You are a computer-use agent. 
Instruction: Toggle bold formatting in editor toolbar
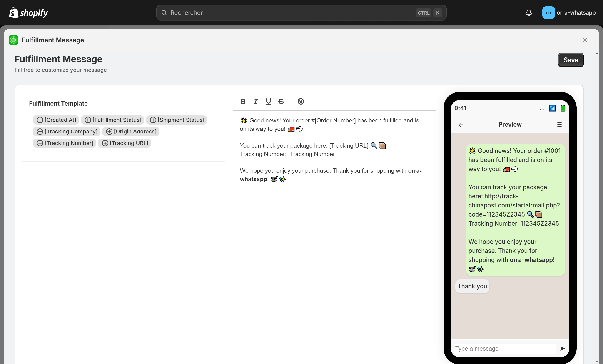click(243, 101)
